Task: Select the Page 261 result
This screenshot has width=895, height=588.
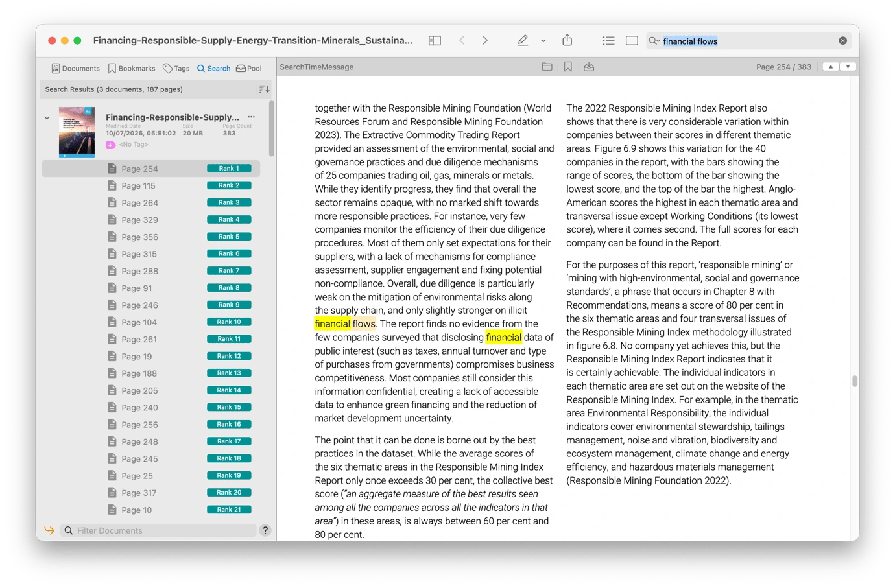Action: point(151,339)
